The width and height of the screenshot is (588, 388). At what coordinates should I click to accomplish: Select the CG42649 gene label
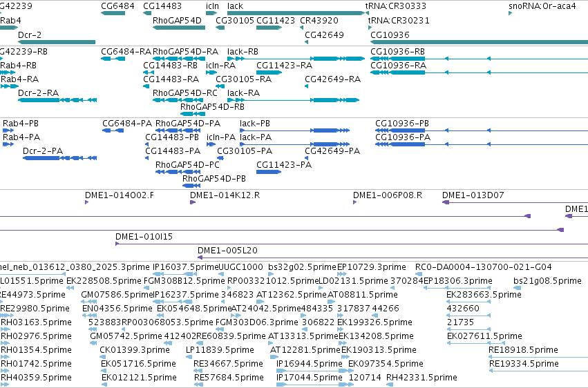point(324,35)
